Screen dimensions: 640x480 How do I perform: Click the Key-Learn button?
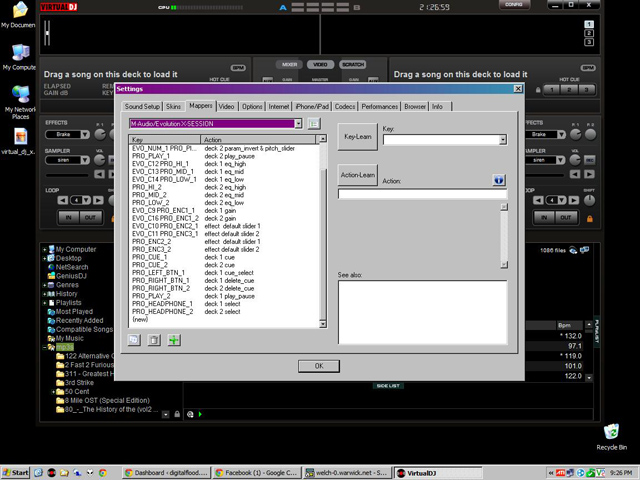click(358, 137)
